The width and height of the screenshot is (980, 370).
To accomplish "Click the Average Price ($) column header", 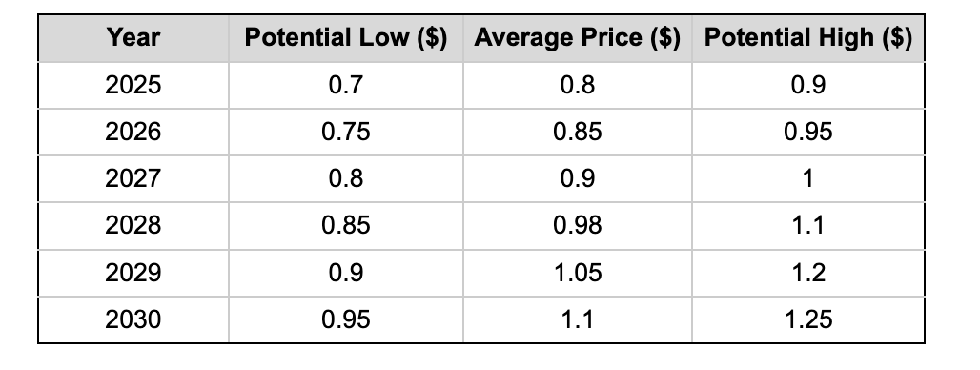I will 578,38.
